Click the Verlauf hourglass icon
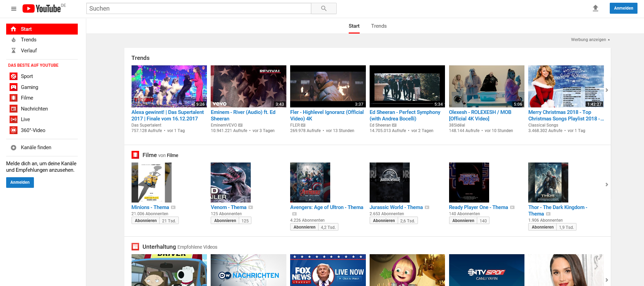The width and height of the screenshot is (644, 286). (14, 51)
